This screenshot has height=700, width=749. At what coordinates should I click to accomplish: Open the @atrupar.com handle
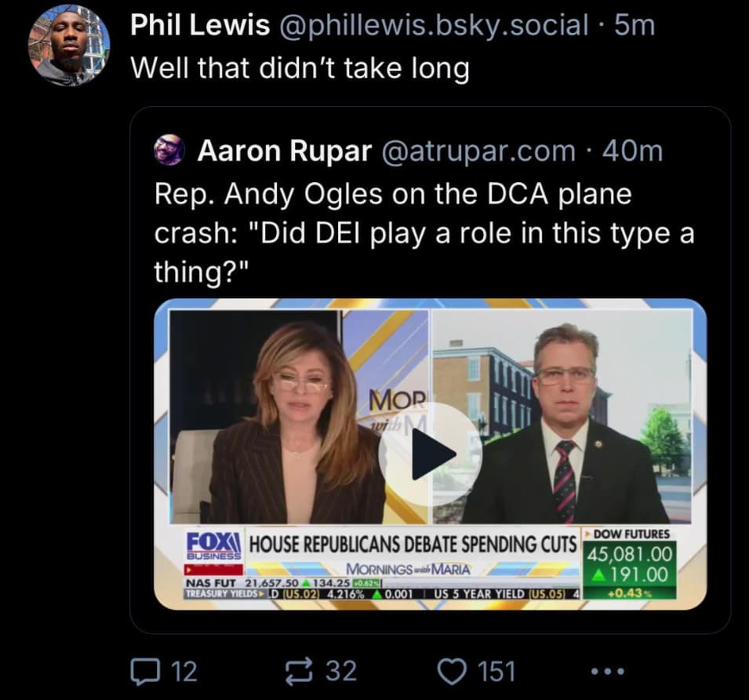(478, 151)
